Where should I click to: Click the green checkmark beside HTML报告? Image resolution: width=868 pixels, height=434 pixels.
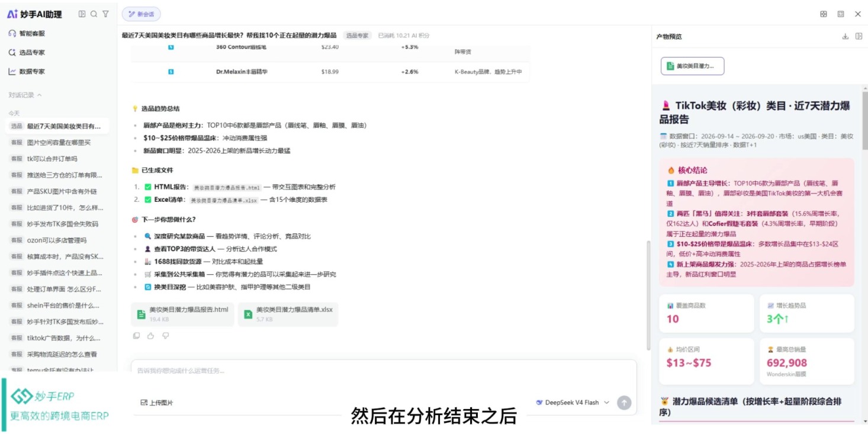pyautogui.click(x=148, y=187)
